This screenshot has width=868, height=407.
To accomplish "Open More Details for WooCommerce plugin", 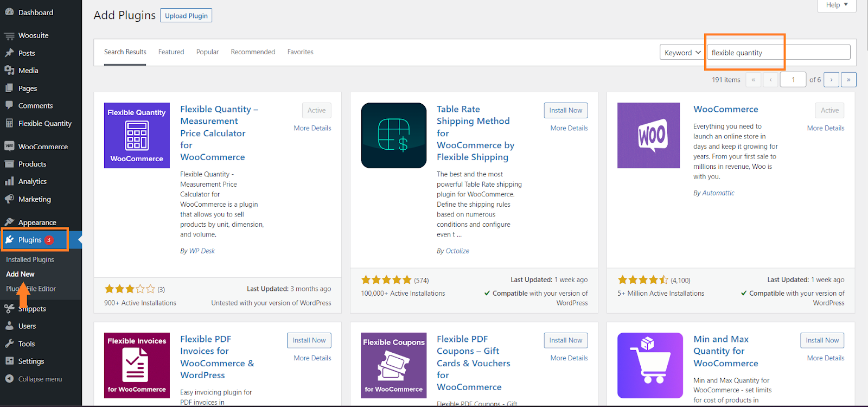I will [x=826, y=128].
